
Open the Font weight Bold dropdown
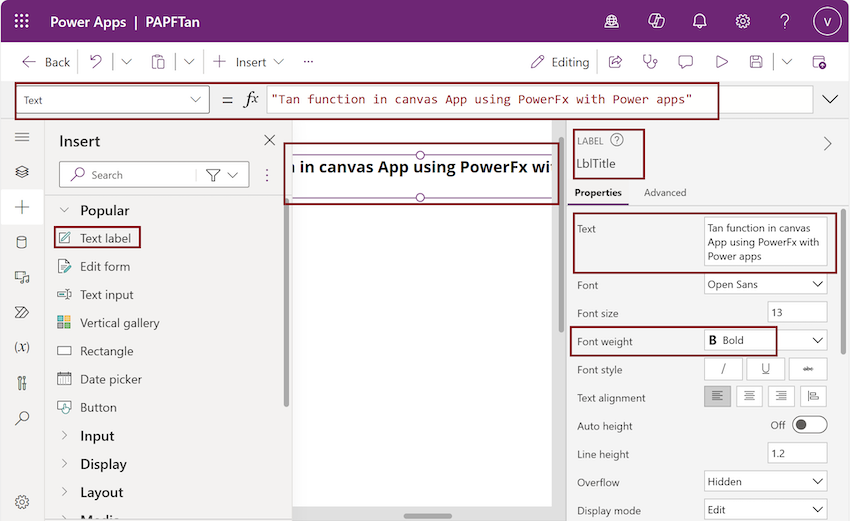(765, 340)
